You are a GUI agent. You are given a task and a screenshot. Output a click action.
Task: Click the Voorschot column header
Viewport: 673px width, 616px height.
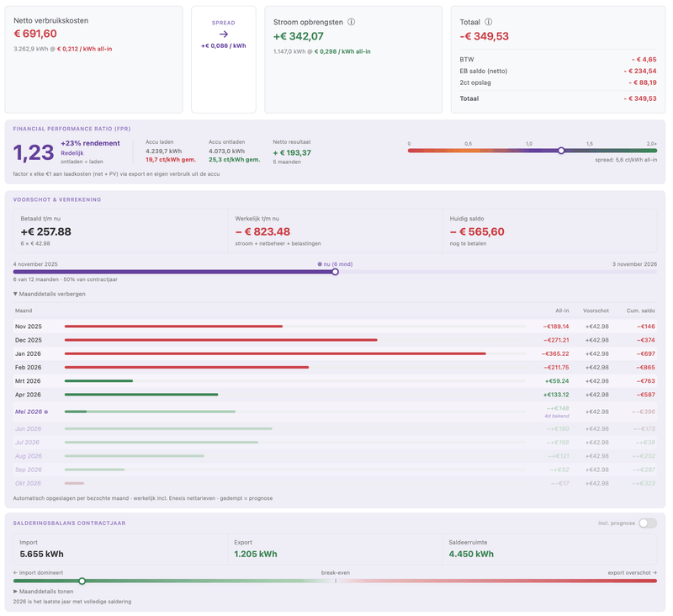(x=596, y=311)
